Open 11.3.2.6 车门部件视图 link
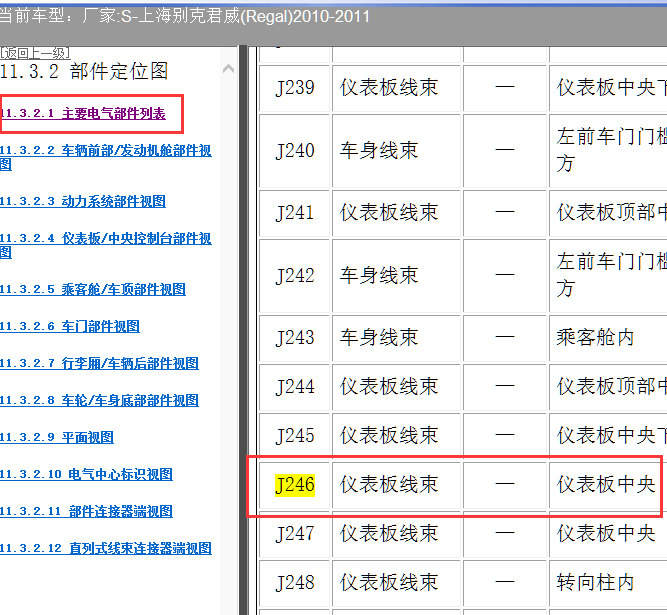Image resolution: width=667 pixels, height=615 pixels. [x=70, y=326]
